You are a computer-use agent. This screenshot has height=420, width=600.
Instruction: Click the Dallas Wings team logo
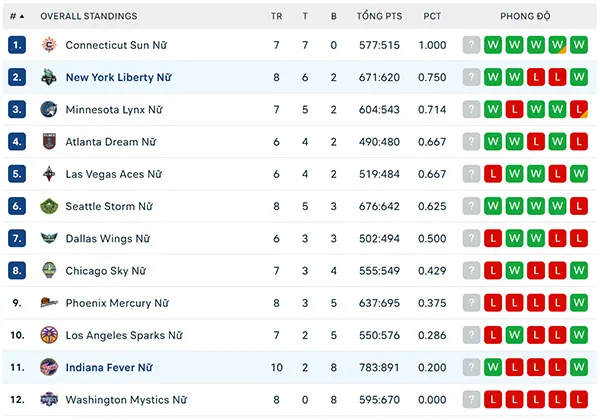49,238
